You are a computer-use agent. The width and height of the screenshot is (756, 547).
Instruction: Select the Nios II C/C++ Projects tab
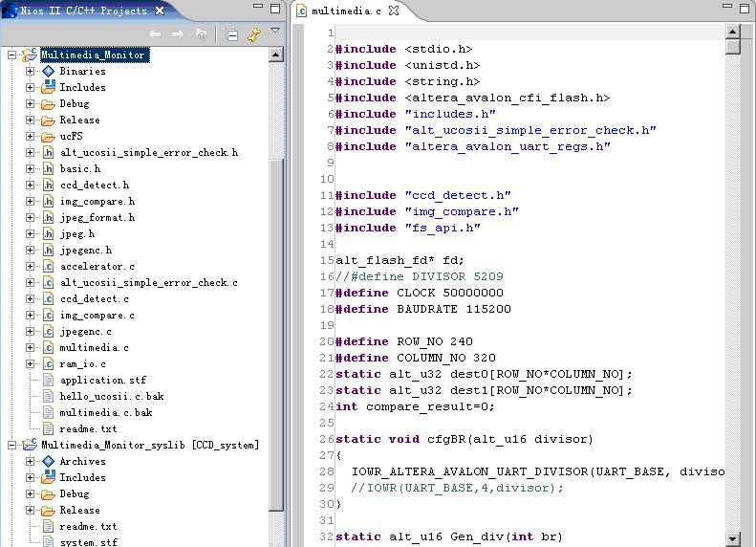tap(83, 11)
